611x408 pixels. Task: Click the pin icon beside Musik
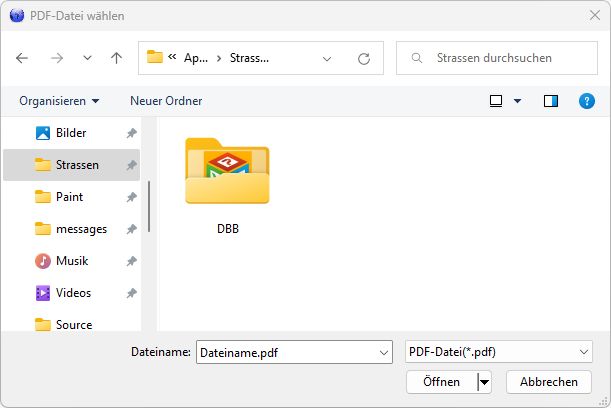tap(132, 261)
